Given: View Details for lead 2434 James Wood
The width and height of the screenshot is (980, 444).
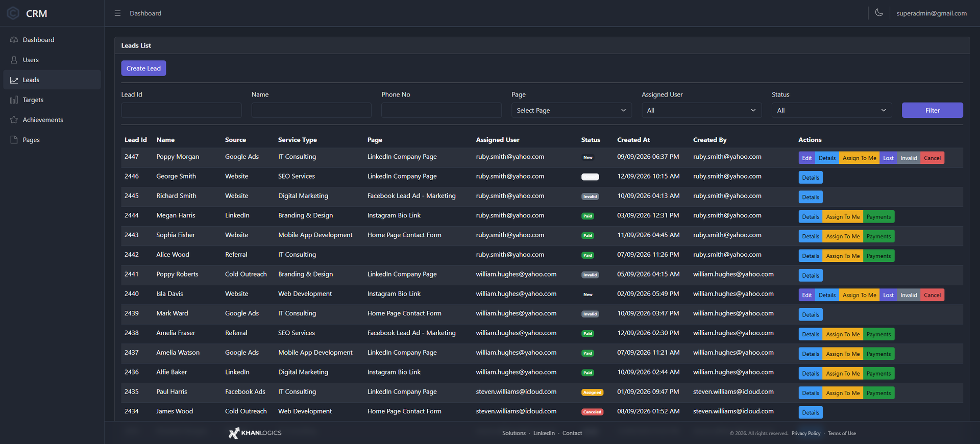Looking at the screenshot, I should pyautogui.click(x=811, y=412).
